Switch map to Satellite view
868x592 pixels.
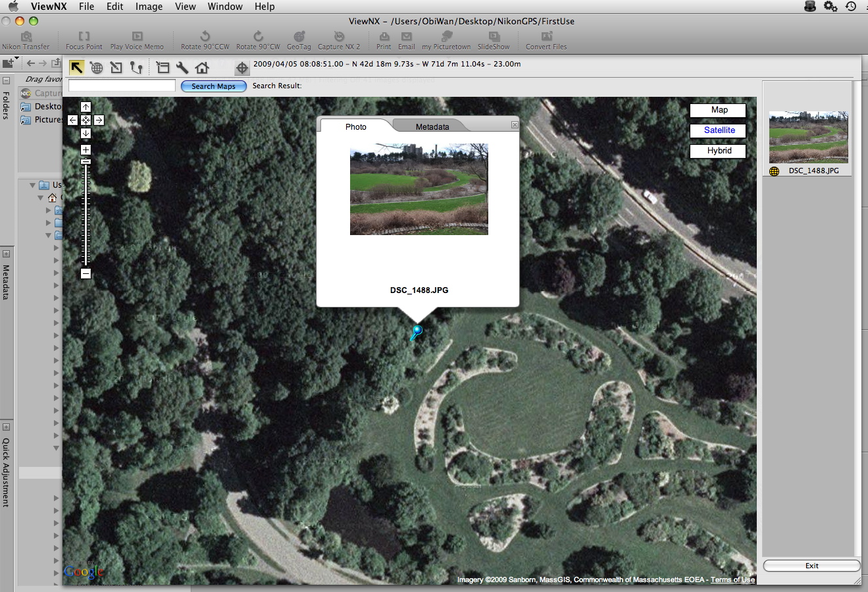pos(719,130)
